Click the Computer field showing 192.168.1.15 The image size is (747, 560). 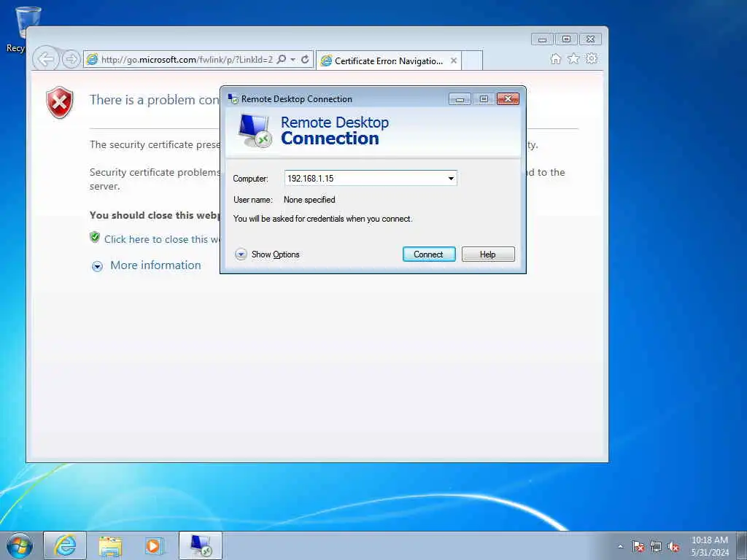pyautogui.click(x=371, y=179)
